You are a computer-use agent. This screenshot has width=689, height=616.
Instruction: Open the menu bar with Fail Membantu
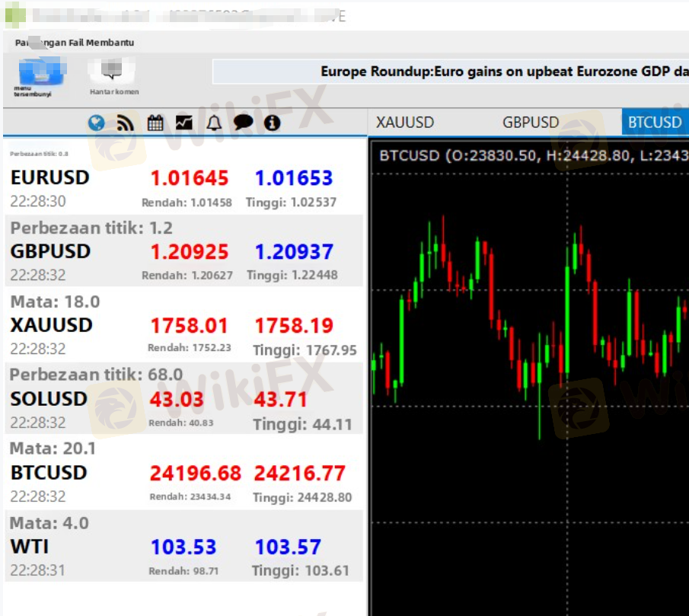(75, 43)
